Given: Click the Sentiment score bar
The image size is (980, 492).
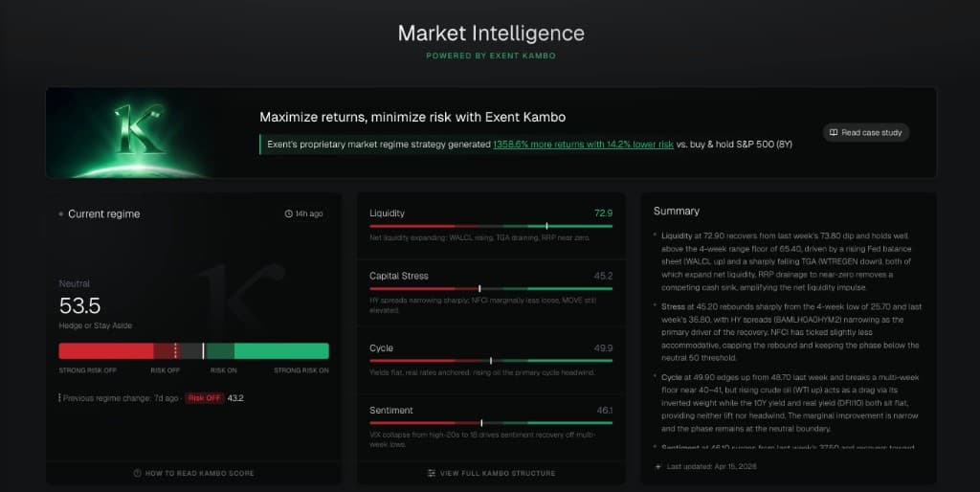Looking at the screenshot, I should click(x=491, y=423).
